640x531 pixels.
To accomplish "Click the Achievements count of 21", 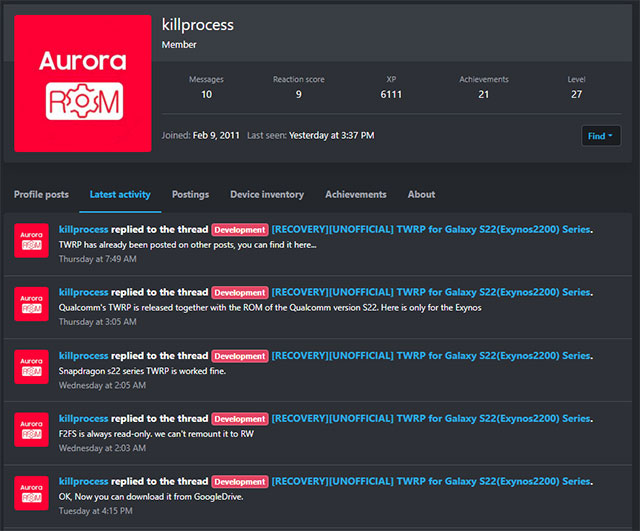I will 484,95.
